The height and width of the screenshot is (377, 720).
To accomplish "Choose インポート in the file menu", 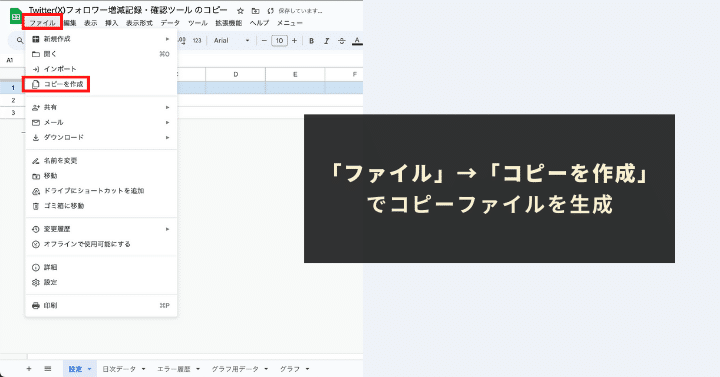I will coord(101,69).
